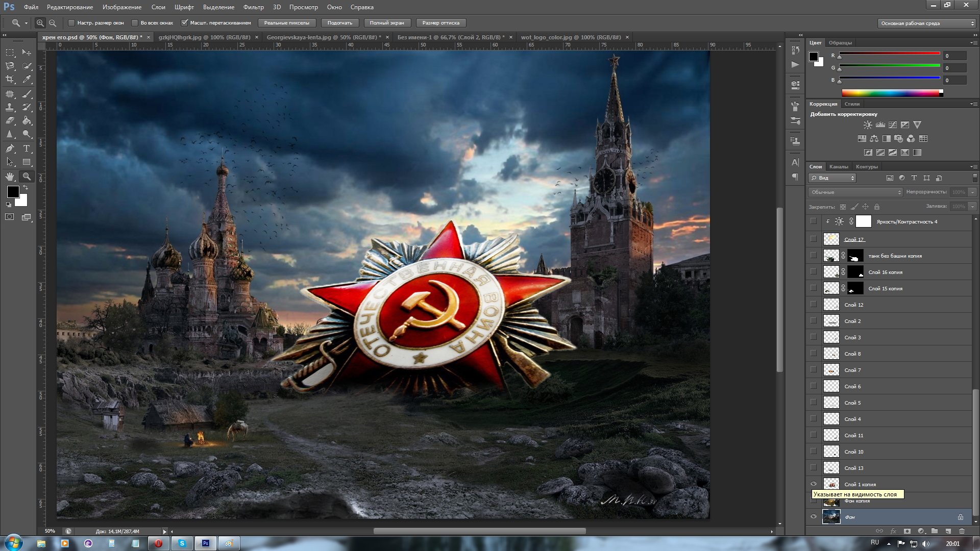Screen dimensions: 980x551
Task: Swap foreground and background colors
Action: click(x=25, y=188)
